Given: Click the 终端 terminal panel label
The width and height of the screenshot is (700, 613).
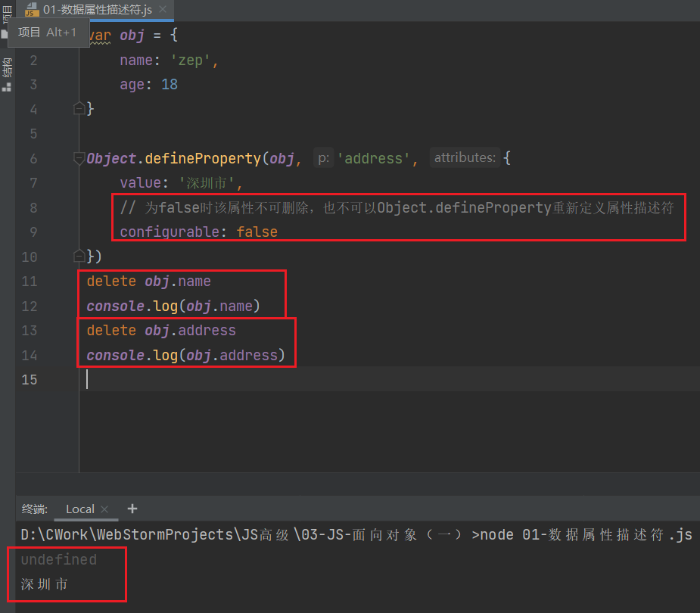Looking at the screenshot, I should (x=34, y=509).
